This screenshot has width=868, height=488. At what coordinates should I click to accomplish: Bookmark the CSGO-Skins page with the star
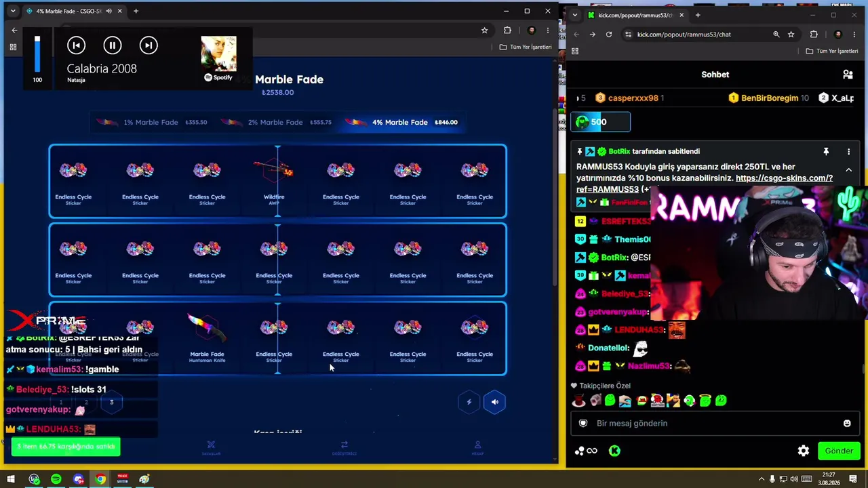click(484, 30)
